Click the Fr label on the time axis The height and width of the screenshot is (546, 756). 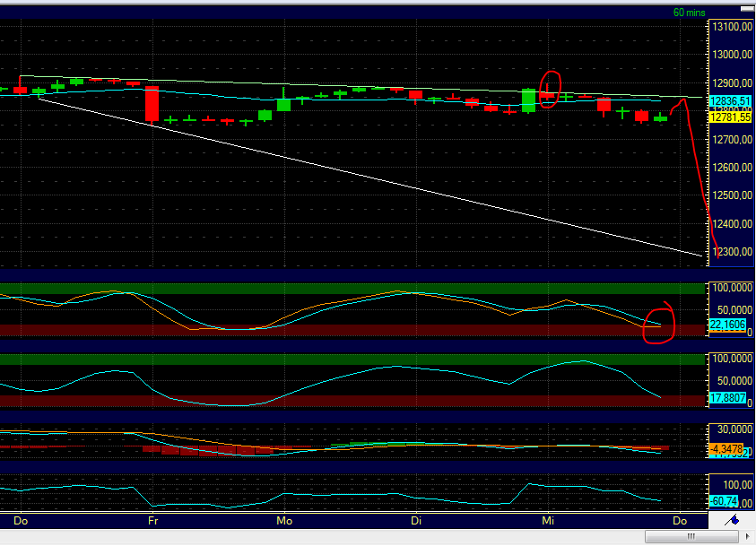click(152, 520)
